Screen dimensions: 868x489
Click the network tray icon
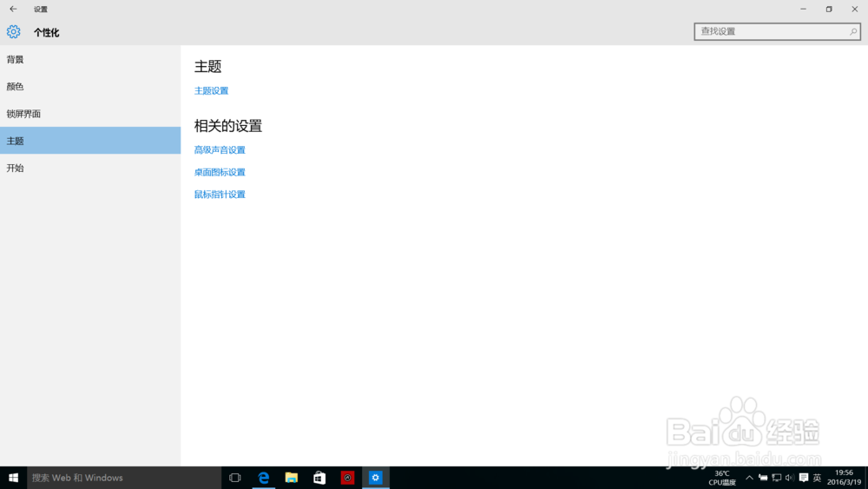[x=776, y=478]
